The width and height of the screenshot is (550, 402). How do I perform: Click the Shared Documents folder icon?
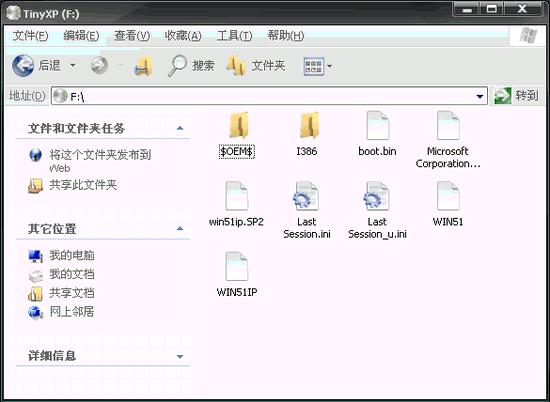point(35,294)
